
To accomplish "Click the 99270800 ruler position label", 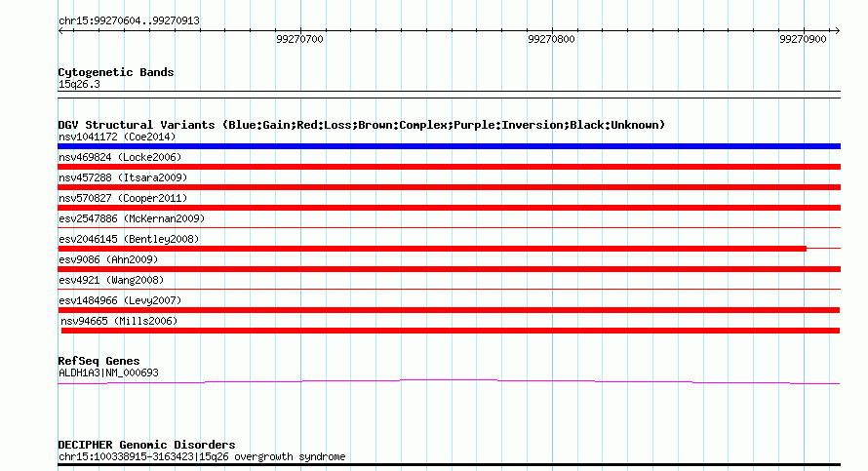I will tap(551, 39).
